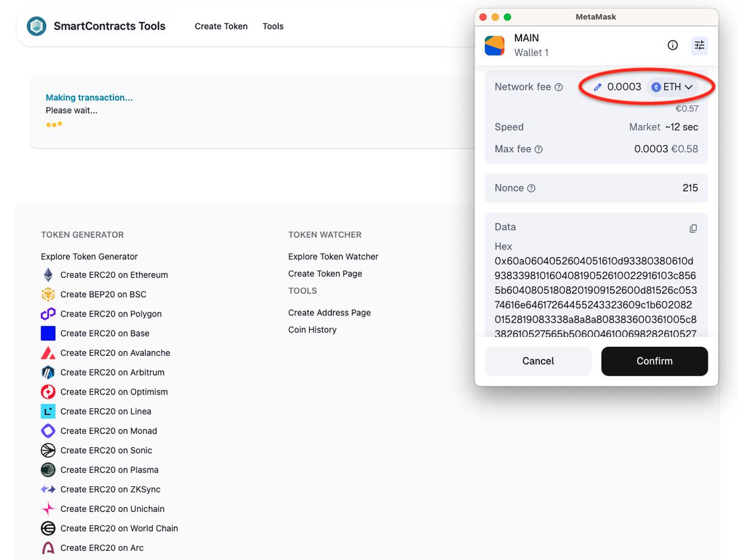
Task: Open Create BEP20 on BSC link
Action: click(103, 294)
